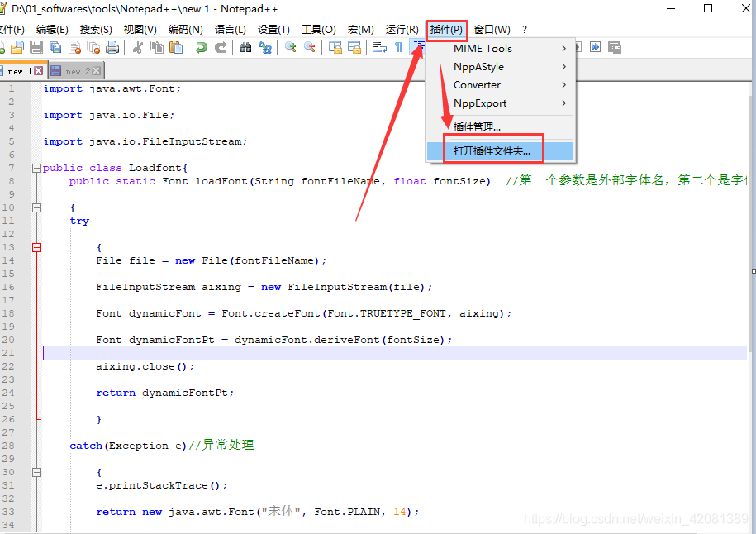Close the new 2 tab
The height and width of the screenshot is (534, 756).
tap(97, 71)
